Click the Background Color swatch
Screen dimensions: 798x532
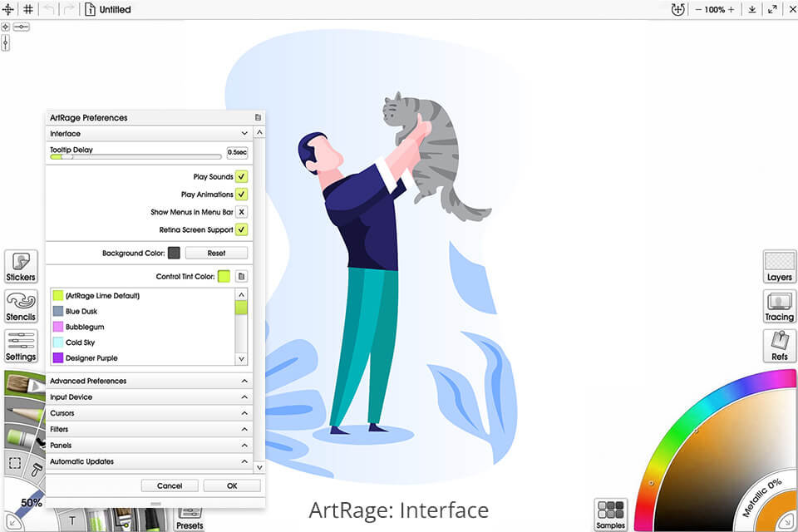[x=174, y=253]
